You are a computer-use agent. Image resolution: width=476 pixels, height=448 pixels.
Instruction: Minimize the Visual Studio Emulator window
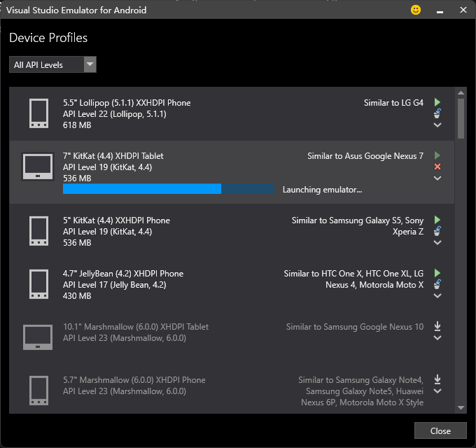point(440,10)
